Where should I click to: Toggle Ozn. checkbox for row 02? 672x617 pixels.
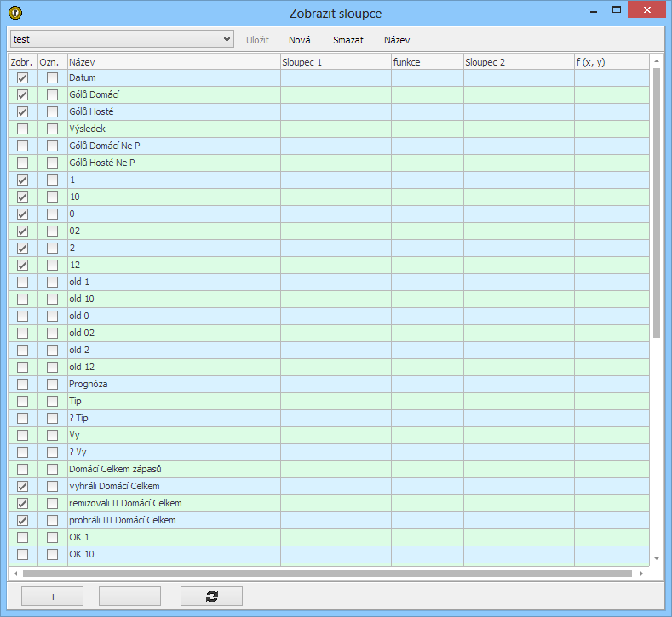[x=52, y=231]
